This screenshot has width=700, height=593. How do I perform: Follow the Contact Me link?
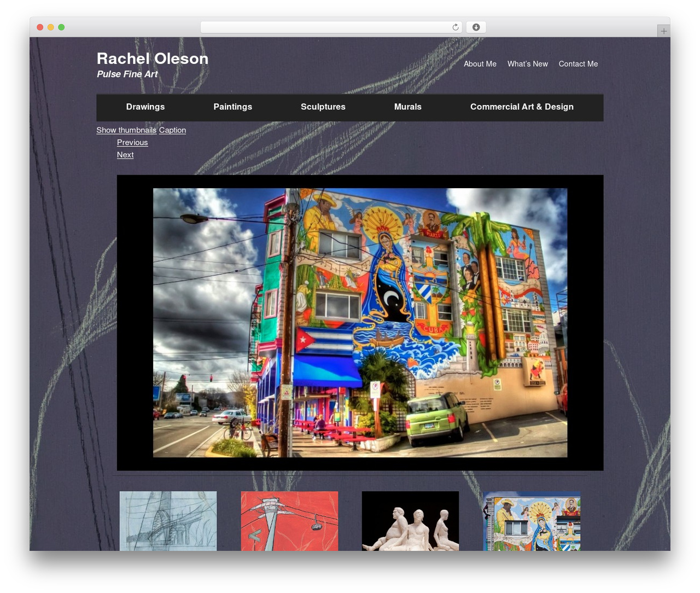pos(578,64)
